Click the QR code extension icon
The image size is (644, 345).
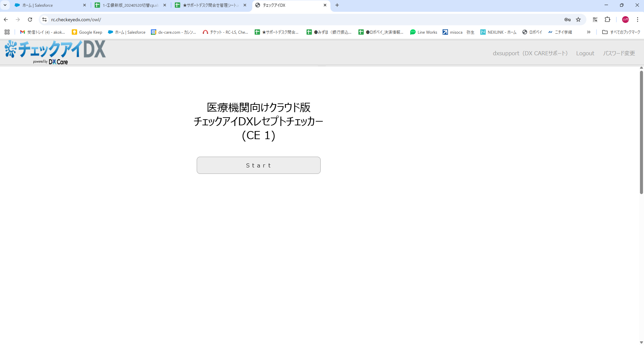(x=595, y=20)
